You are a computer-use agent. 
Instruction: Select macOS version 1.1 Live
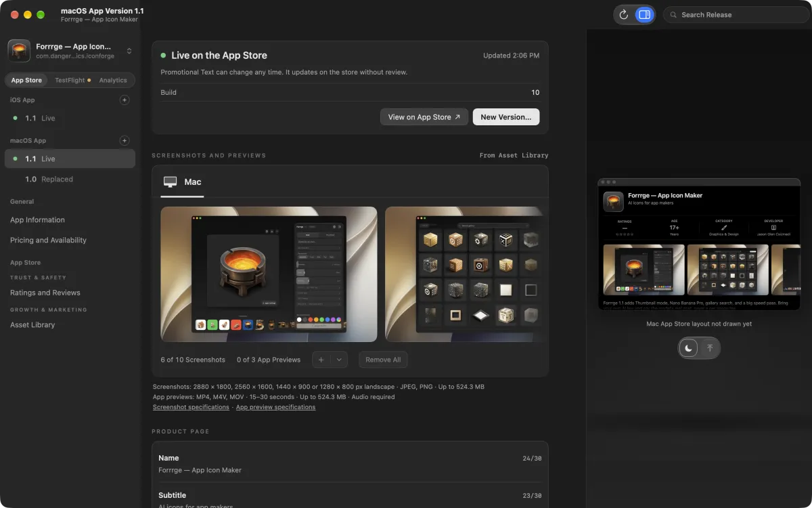(70, 158)
